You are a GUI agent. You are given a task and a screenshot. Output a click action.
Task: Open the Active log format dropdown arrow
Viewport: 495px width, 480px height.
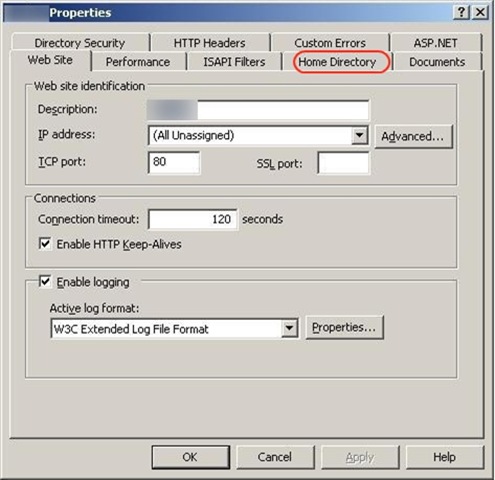point(289,328)
